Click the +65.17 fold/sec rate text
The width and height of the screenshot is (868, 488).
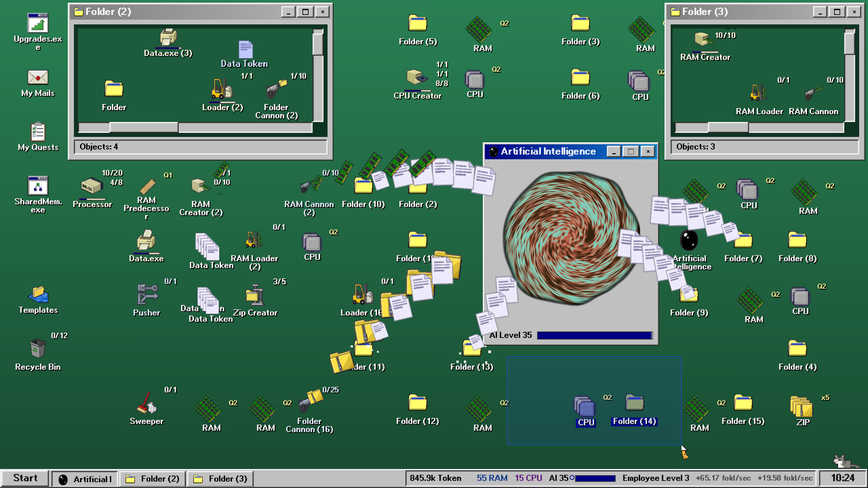coord(723,478)
